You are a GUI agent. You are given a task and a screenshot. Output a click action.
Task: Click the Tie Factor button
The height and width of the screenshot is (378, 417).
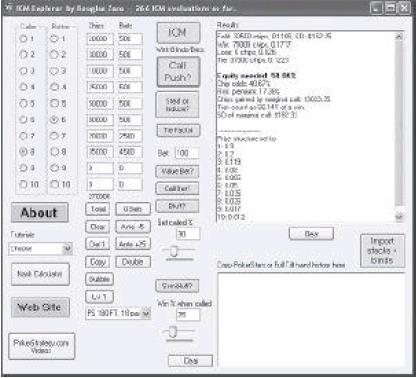click(178, 130)
